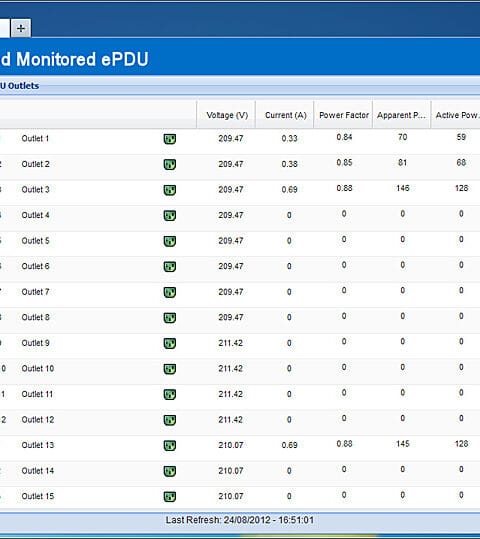Screen dimensions: 480x539
Task: Click the 209.47 voltage cell of Outlet 4
Action: pos(231,215)
